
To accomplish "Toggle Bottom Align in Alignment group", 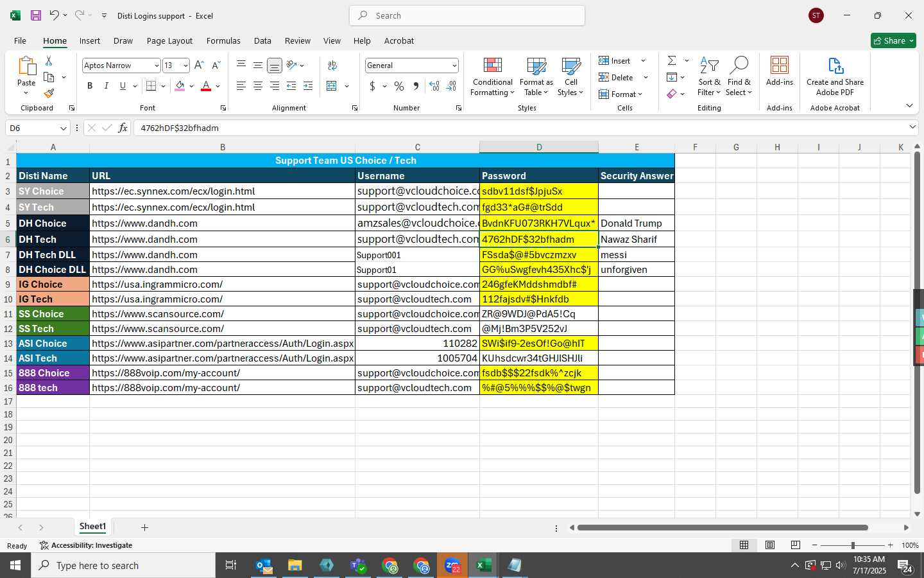I will pyautogui.click(x=275, y=66).
